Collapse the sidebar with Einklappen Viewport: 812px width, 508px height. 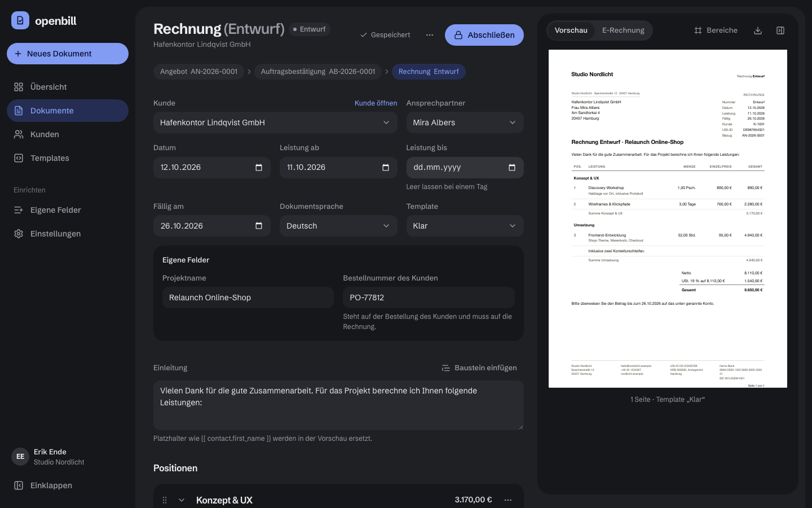point(68,485)
